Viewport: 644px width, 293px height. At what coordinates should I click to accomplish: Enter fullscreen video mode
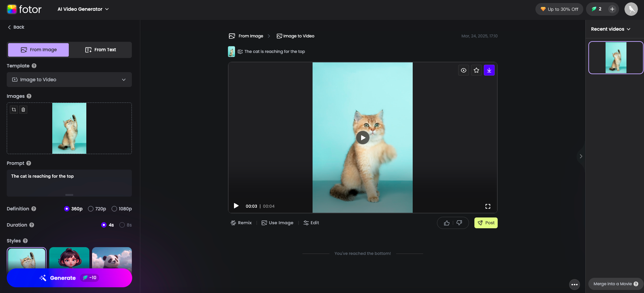488,206
